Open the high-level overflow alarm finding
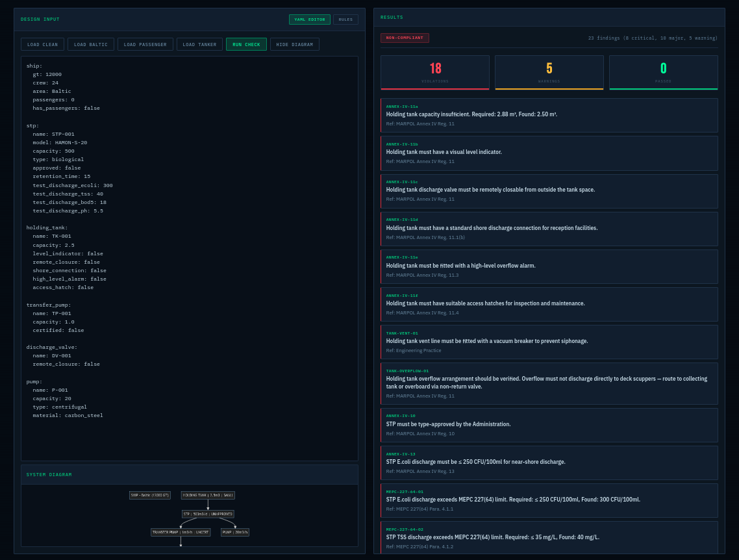Screen dimensions: 739x560 click(x=549, y=266)
